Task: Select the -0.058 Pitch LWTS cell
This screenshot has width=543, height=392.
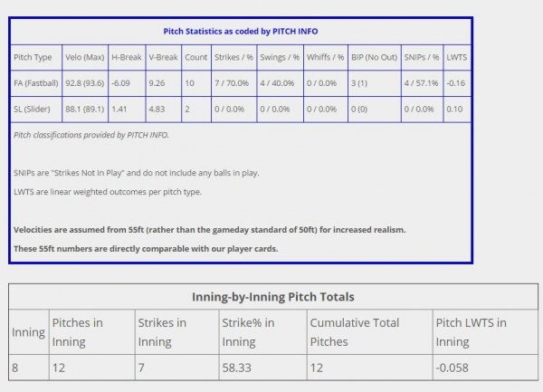Action: point(485,368)
